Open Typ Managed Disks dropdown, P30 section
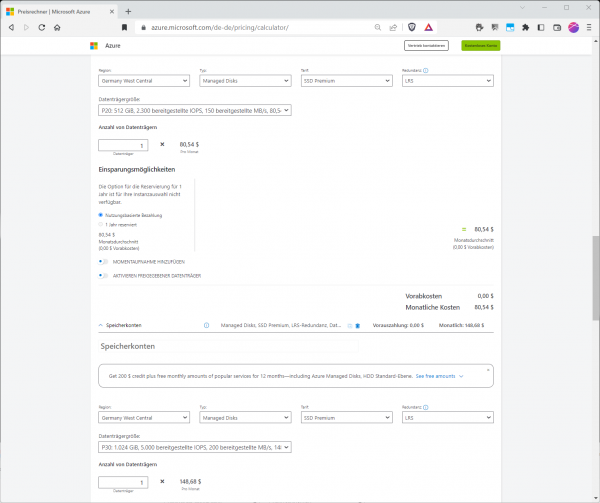600x503 pixels. pyautogui.click(x=245, y=418)
